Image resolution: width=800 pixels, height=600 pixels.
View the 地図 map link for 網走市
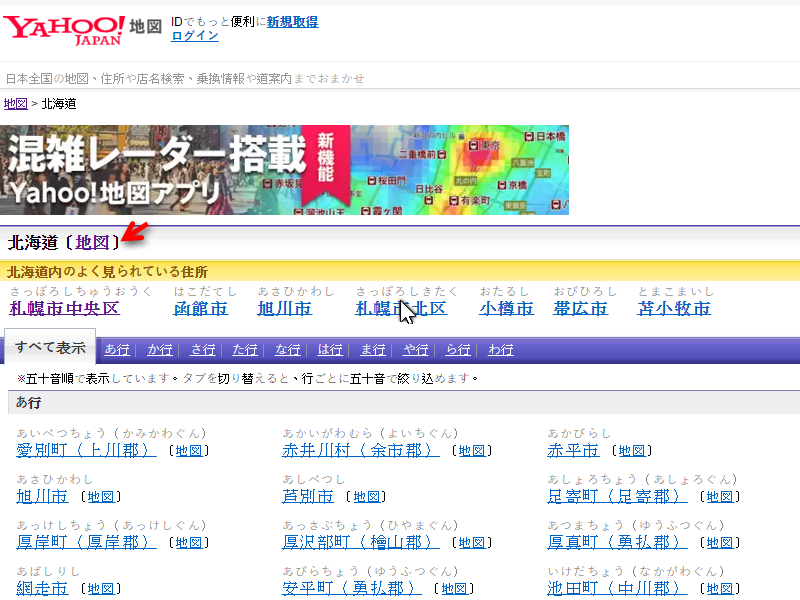[x=101, y=588]
